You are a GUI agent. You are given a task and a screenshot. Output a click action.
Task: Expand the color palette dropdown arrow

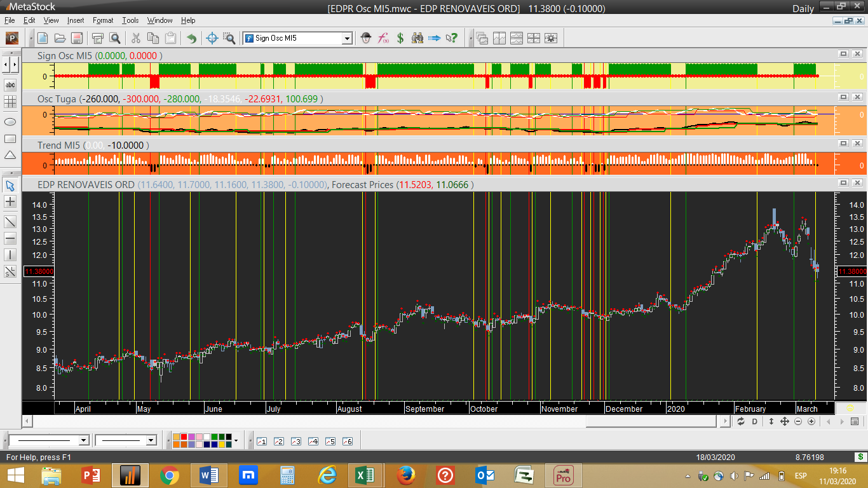pyautogui.click(x=236, y=440)
